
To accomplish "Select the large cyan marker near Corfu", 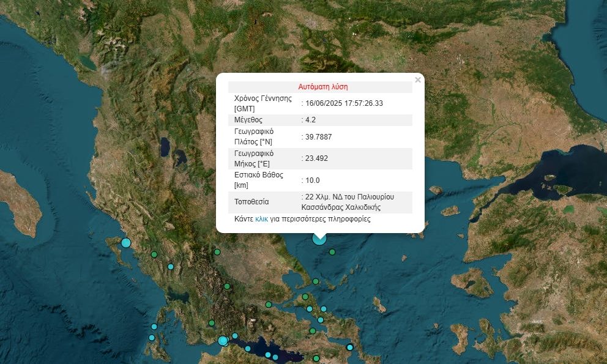I will (126, 243).
